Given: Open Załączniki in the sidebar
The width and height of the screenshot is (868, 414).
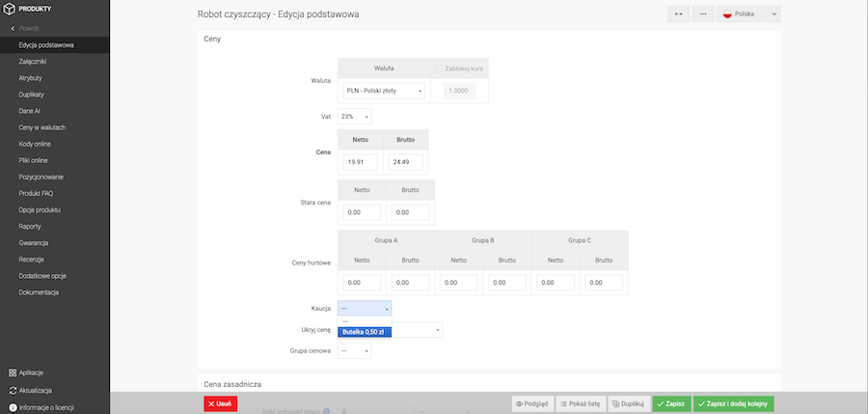Looking at the screenshot, I should (33, 62).
